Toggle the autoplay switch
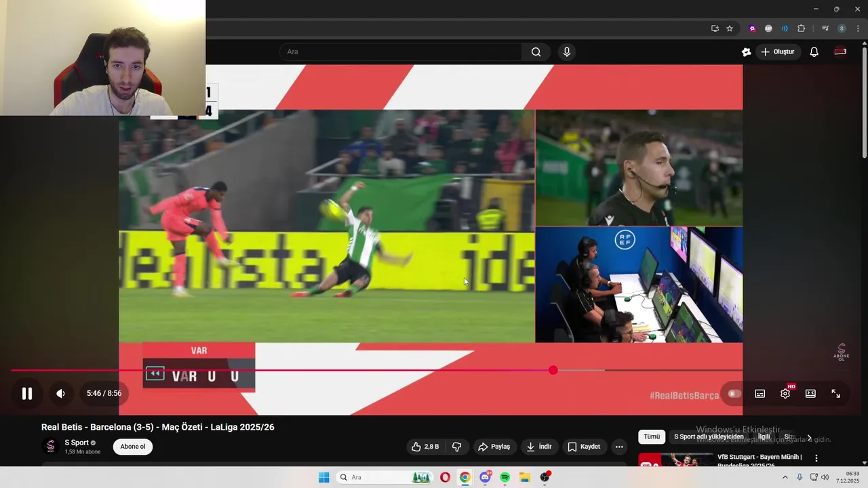 click(734, 394)
